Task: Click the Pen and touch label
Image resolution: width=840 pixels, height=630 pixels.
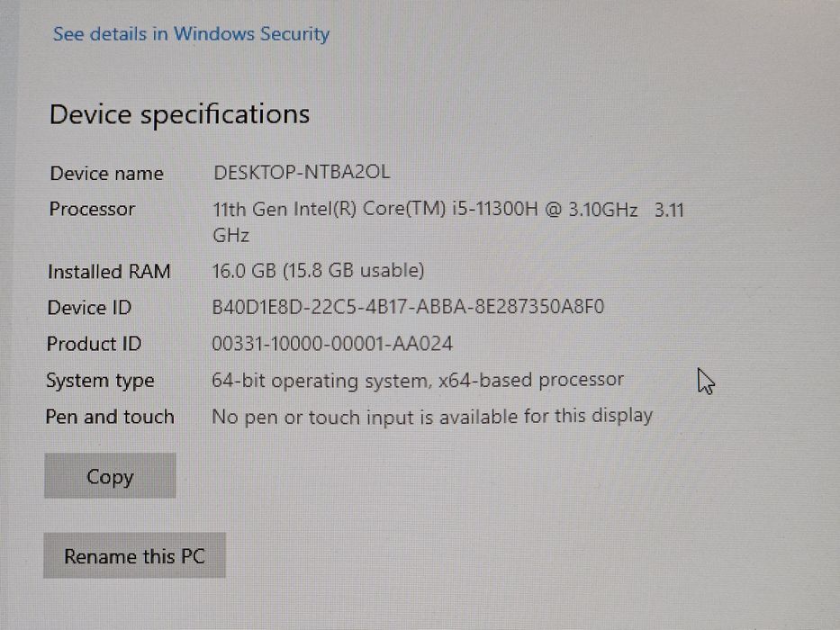Action: point(109,417)
